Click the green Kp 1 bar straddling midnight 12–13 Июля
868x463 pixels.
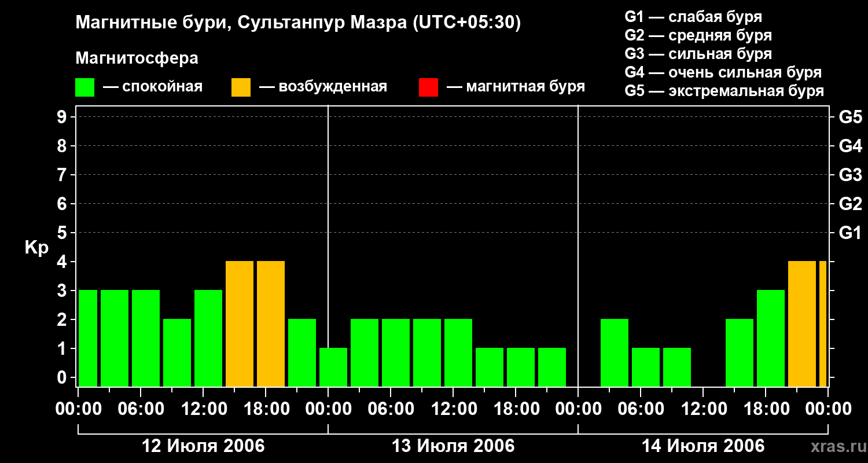pyautogui.click(x=333, y=367)
